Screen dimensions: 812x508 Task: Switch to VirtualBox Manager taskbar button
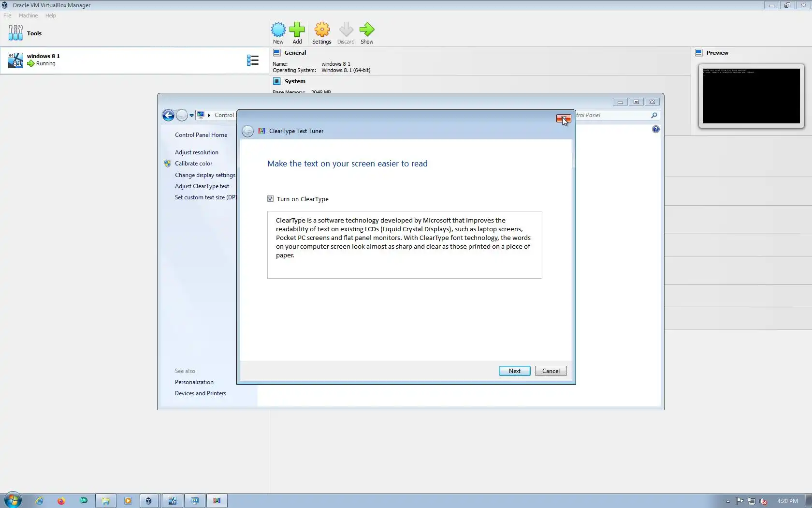click(149, 501)
